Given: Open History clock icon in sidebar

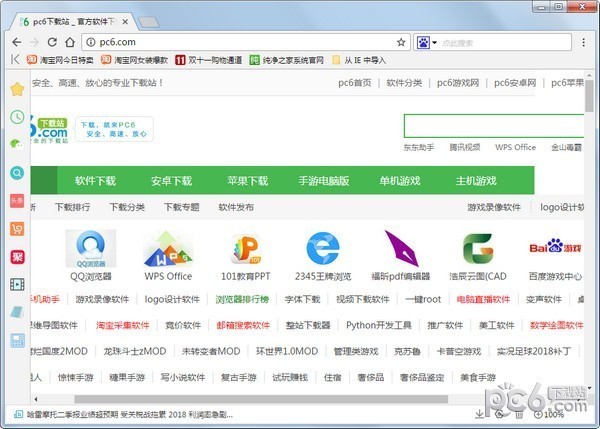Looking at the screenshot, I should click(x=17, y=117).
